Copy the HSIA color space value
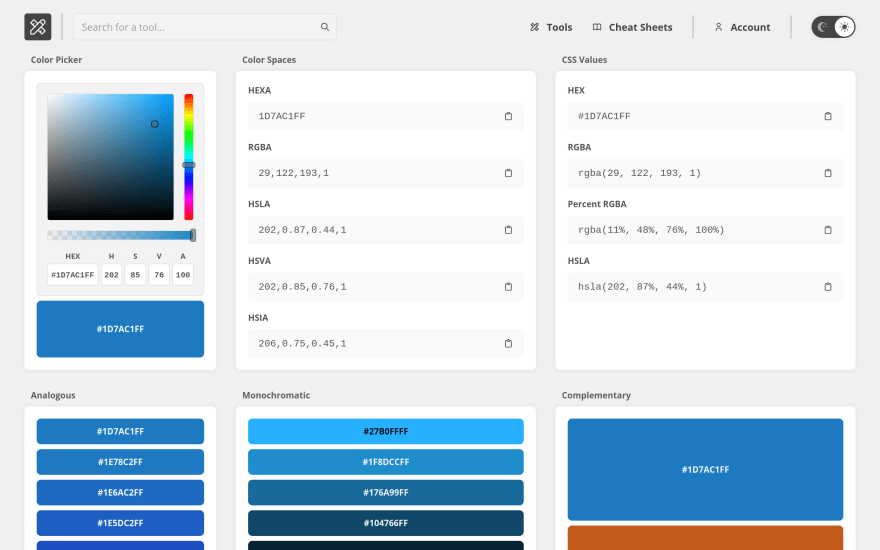Viewport: 880px width, 550px height. (508, 343)
